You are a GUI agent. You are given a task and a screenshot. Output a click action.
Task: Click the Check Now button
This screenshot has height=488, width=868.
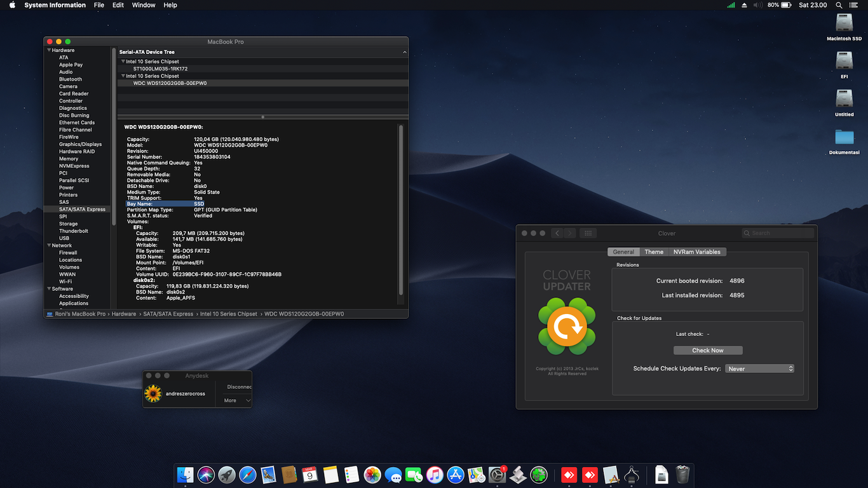click(x=707, y=350)
